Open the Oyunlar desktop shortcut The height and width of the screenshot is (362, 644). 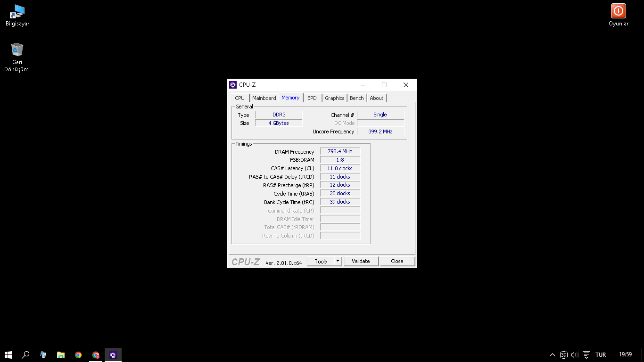point(619,15)
